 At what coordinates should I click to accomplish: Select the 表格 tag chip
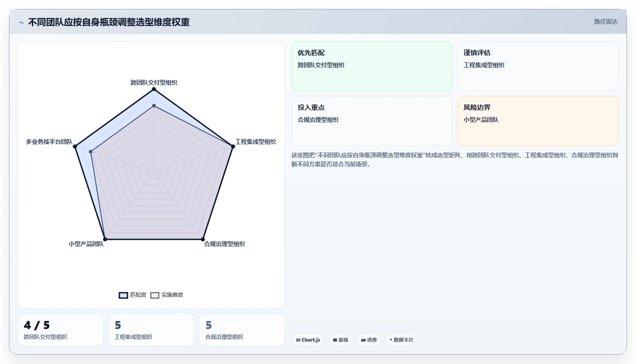341,340
